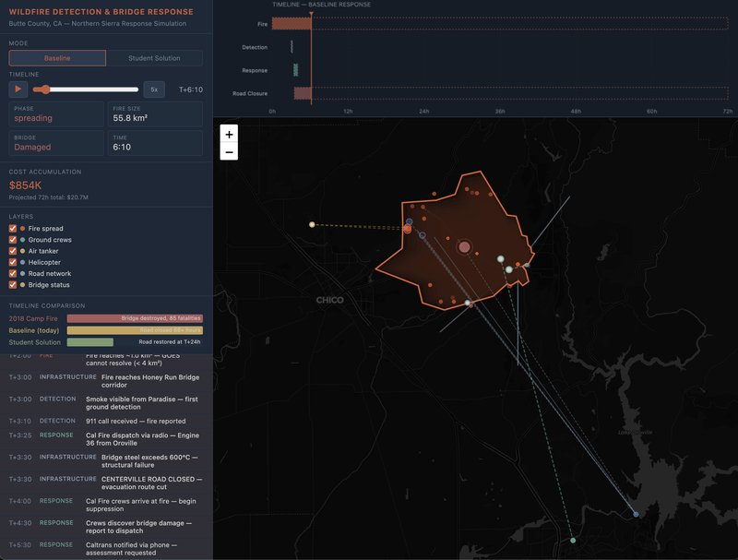Screen dimensions: 738x560
Task: Click the 5x playback speed control
Action: [x=153, y=89]
